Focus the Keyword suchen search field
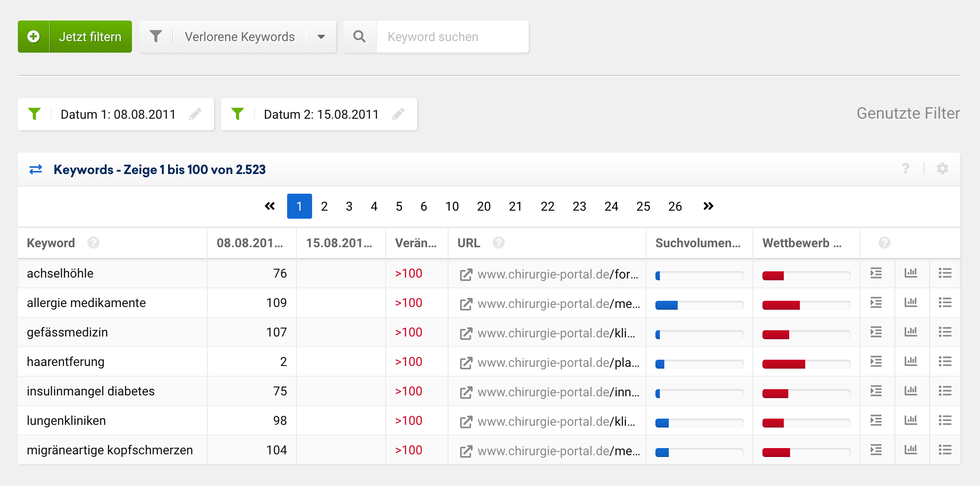This screenshot has height=486, width=980. (x=453, y=37)
